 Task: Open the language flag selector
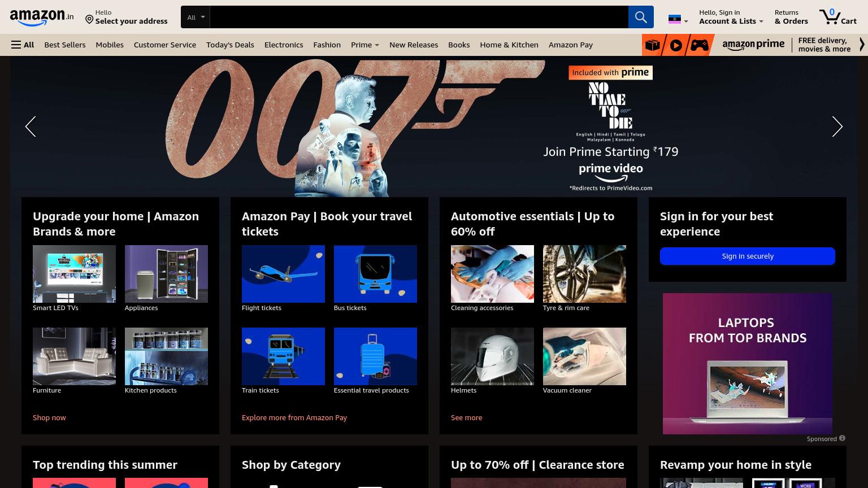click(x=678, y=20)
